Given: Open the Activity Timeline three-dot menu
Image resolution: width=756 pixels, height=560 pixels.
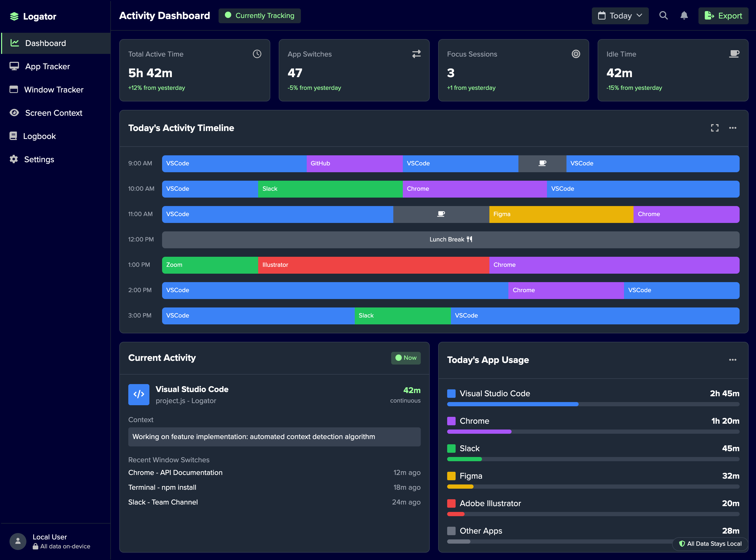Looking at the screenshot, I should tap(733, 128).
